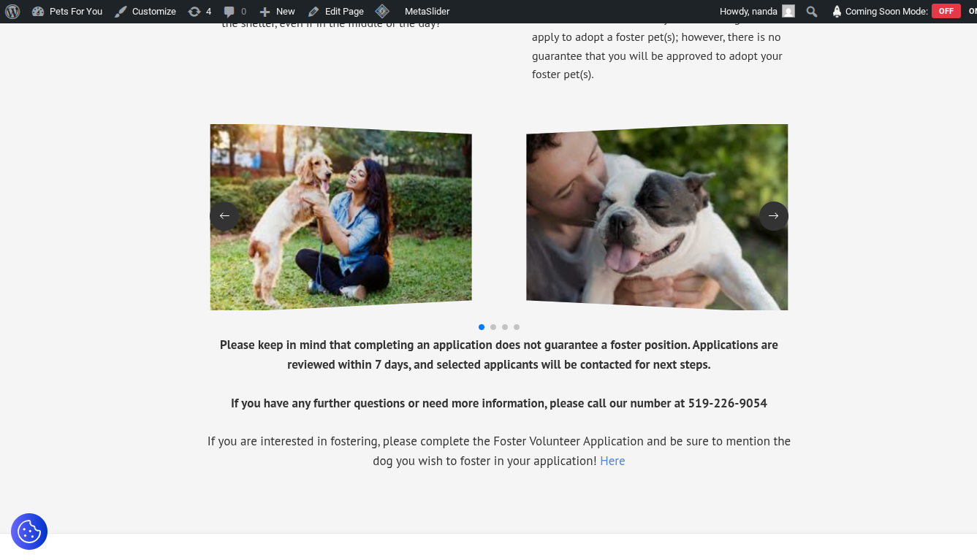Open the Pets For You site menu
The width and height of the screenshot is (977, 560).
(67, 12)
